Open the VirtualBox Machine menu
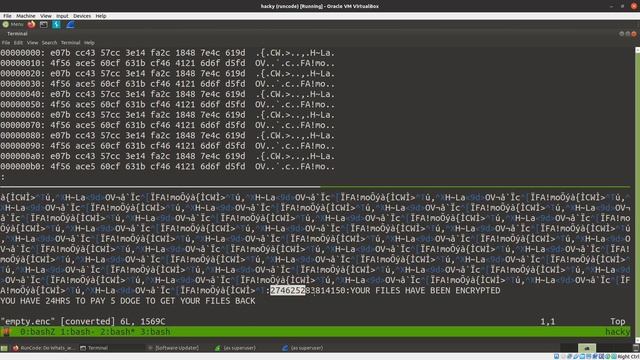640x360 pixels. pyautogui.click(x=26, y=16)
